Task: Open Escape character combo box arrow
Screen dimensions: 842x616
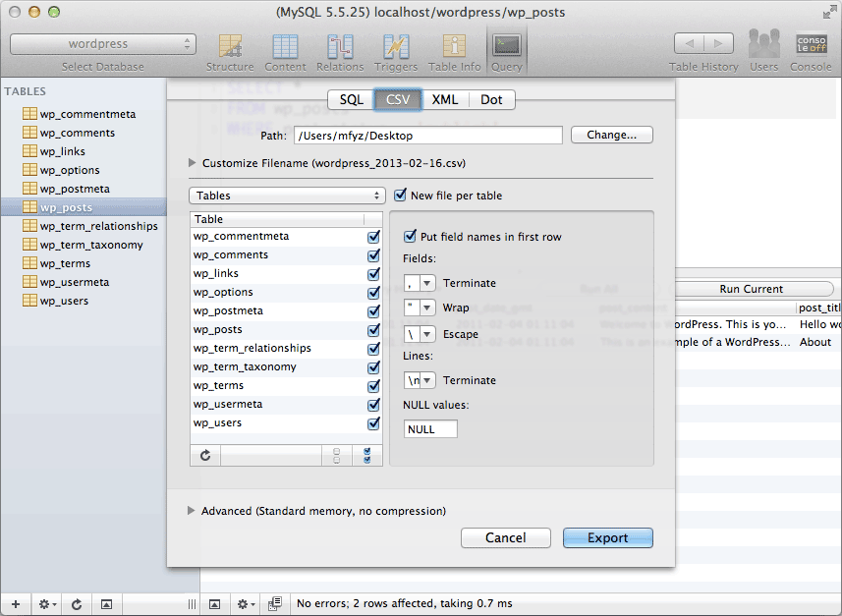Action: pyautogui.click(x=427, y=334)
